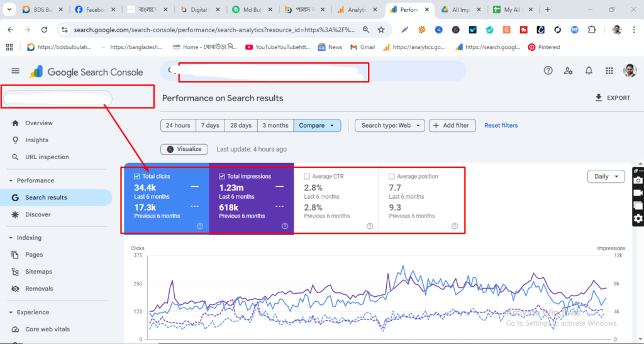Viewport: 644px width, 344px height.
Task: Open the Google apps grid
Action: pos(609,70)
